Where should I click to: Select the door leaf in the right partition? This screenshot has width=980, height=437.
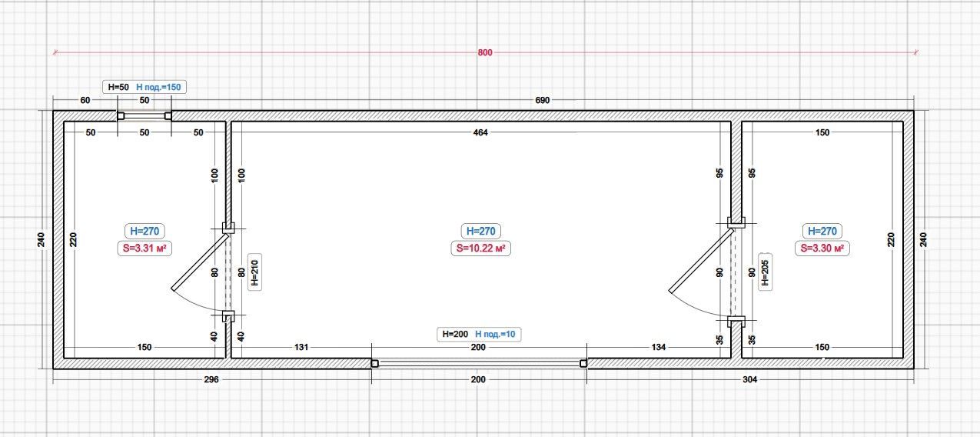point(701,259)
